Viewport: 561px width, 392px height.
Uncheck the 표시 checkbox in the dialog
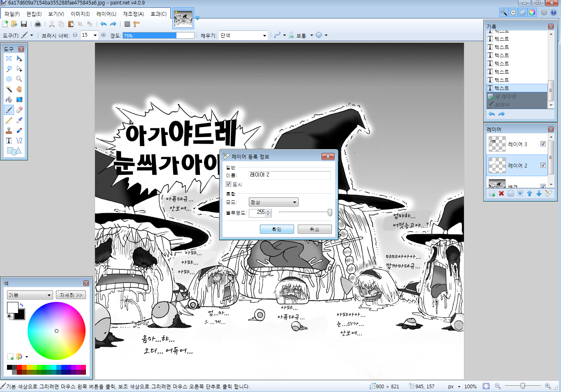229,184
